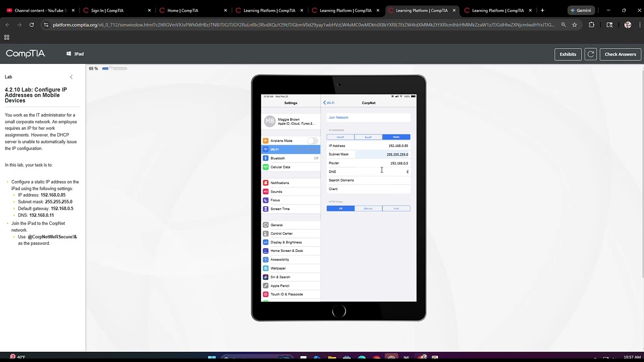Click the CompTIA logo

[x=25, y=54]
